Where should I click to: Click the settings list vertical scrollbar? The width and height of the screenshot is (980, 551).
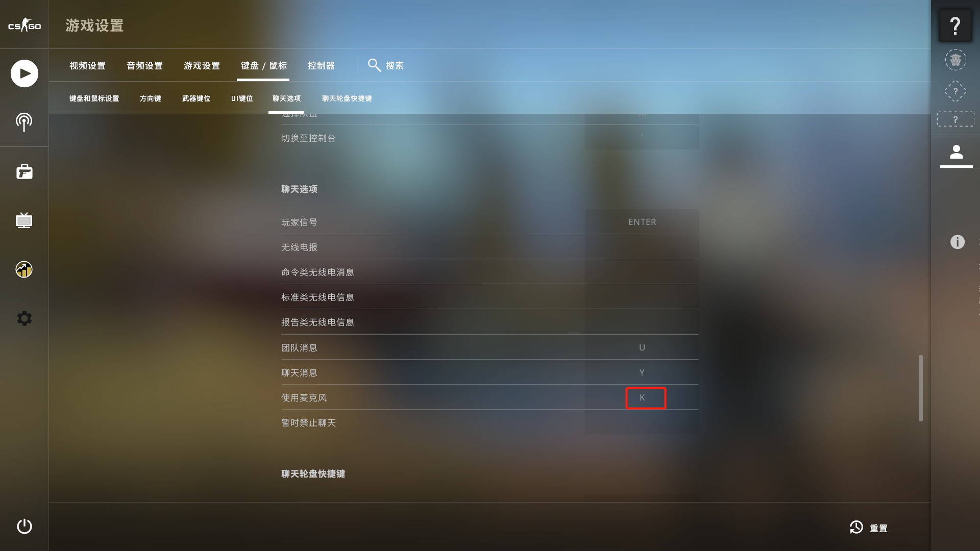click(920, 388)
